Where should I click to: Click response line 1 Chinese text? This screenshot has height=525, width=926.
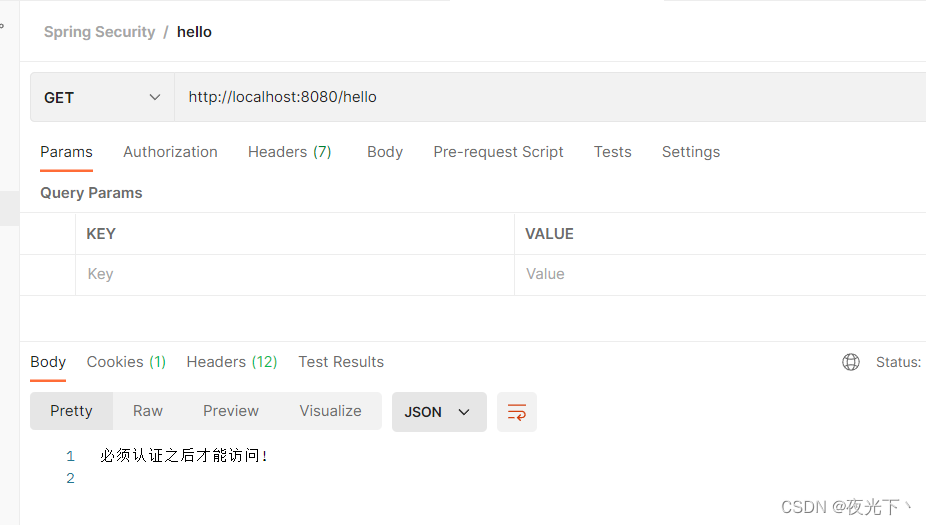tap(184, 455)
